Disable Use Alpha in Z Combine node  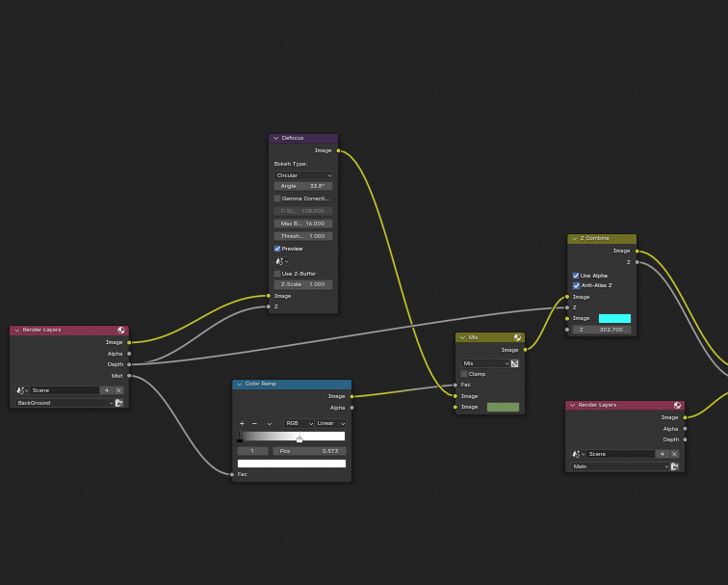coord(576,276)
